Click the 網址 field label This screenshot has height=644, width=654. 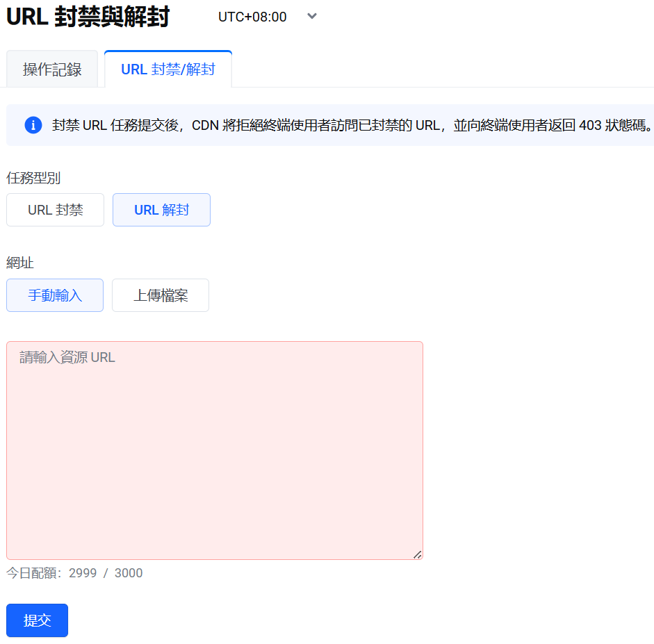point(20,263)
